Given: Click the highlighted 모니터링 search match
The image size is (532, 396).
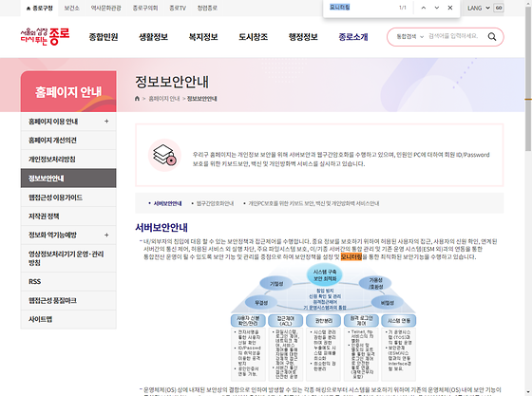Looking at the screenshot, I should [351, 256].
